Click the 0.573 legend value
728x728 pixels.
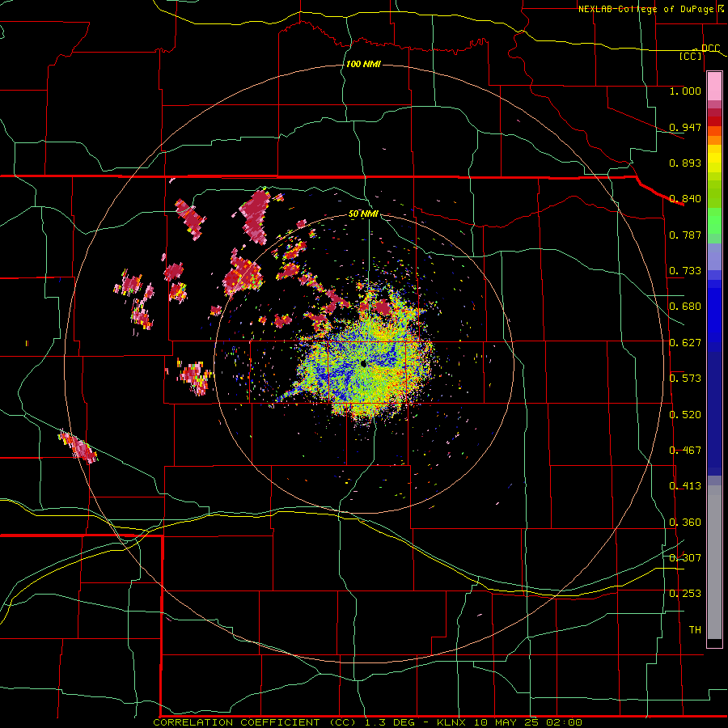point(685,379)
